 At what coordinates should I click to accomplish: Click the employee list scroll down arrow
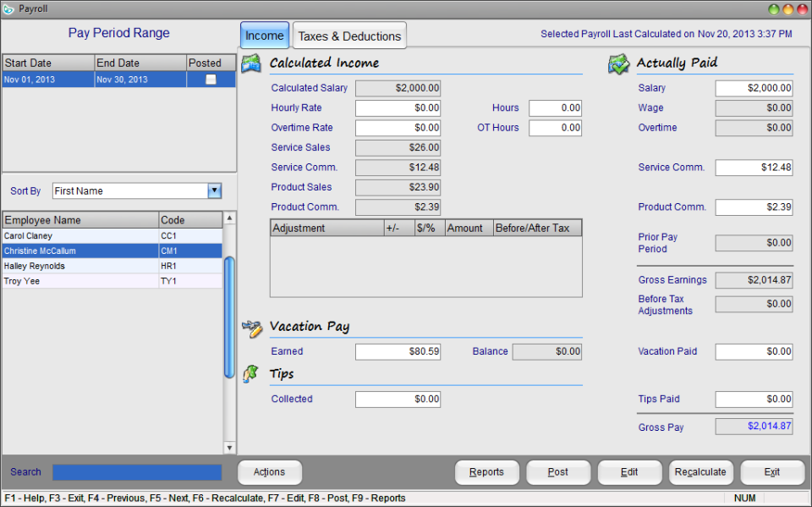(x=229, y=448)
